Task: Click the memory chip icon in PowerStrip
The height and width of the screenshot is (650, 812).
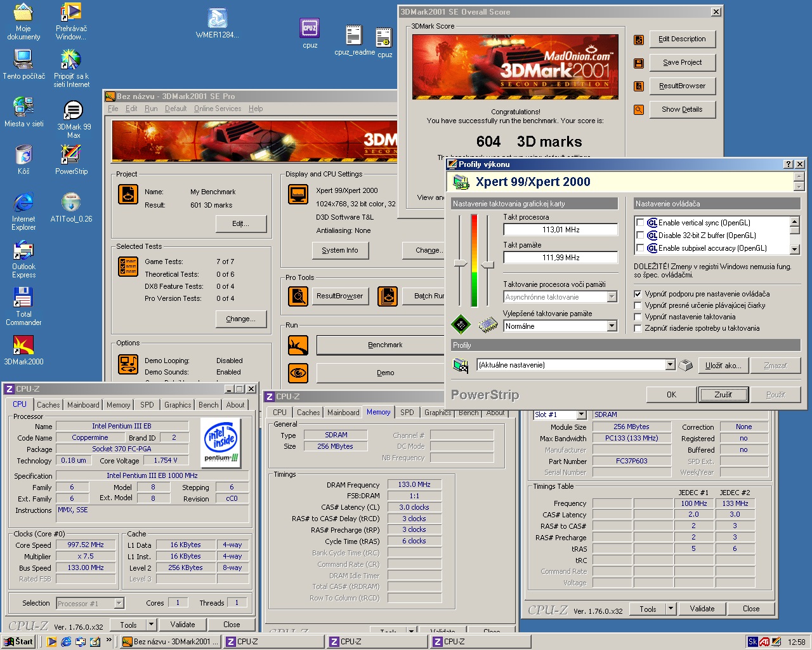Action: coord(488,325)
